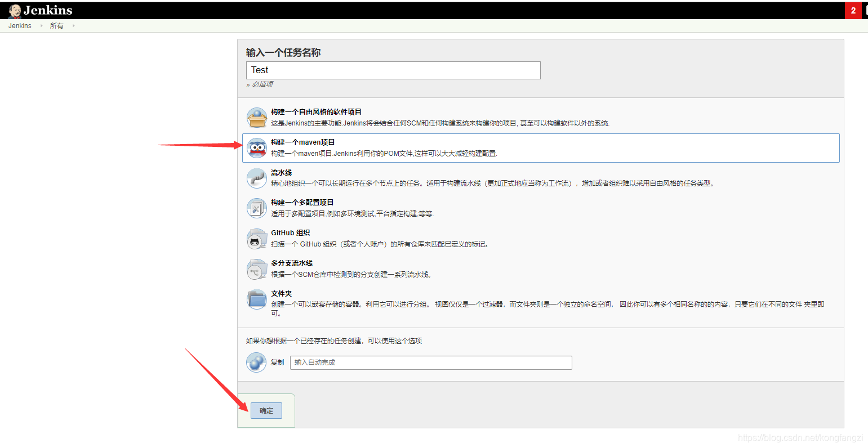This screenshot has height=448, width=868.
Task: Click the freestyle description mentioning SCM
Action: (440, 123)
